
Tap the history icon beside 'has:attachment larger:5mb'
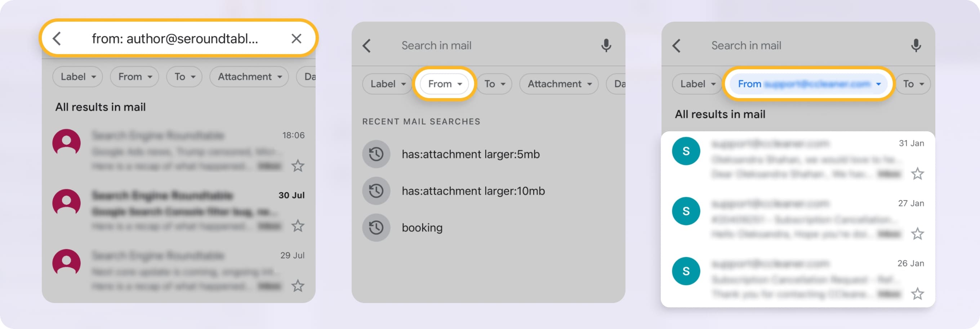tap(376, 154)
